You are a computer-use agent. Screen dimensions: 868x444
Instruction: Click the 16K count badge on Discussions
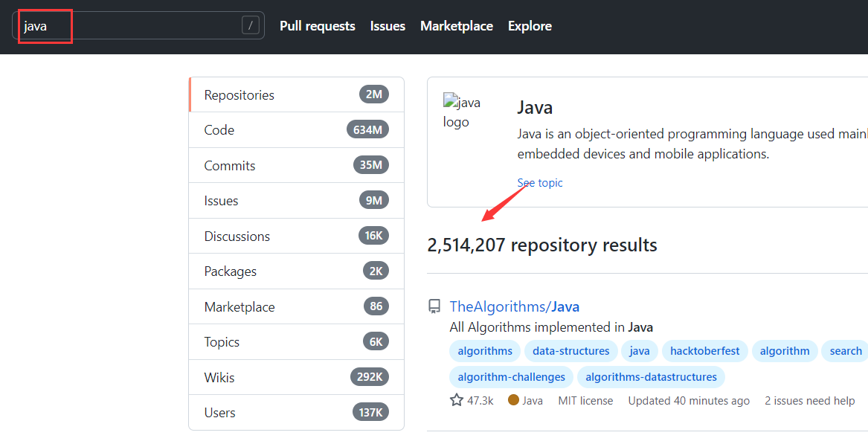click(x=373, y=236)
